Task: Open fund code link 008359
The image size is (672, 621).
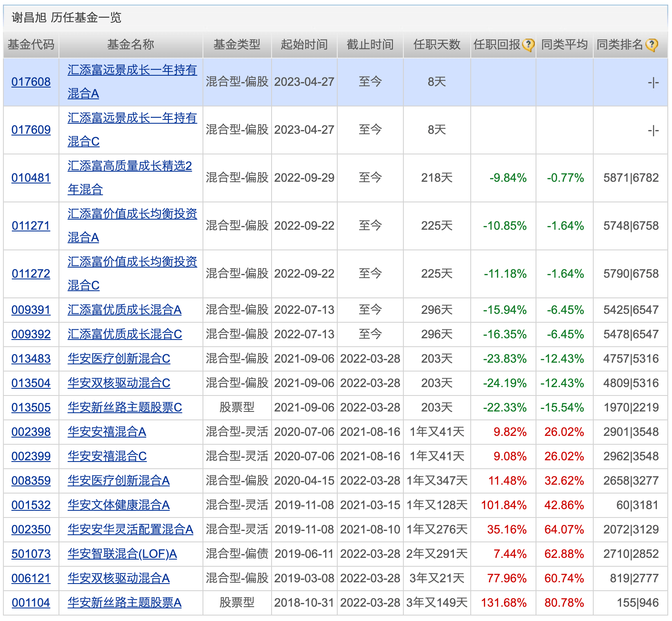Action: (31, 481)
